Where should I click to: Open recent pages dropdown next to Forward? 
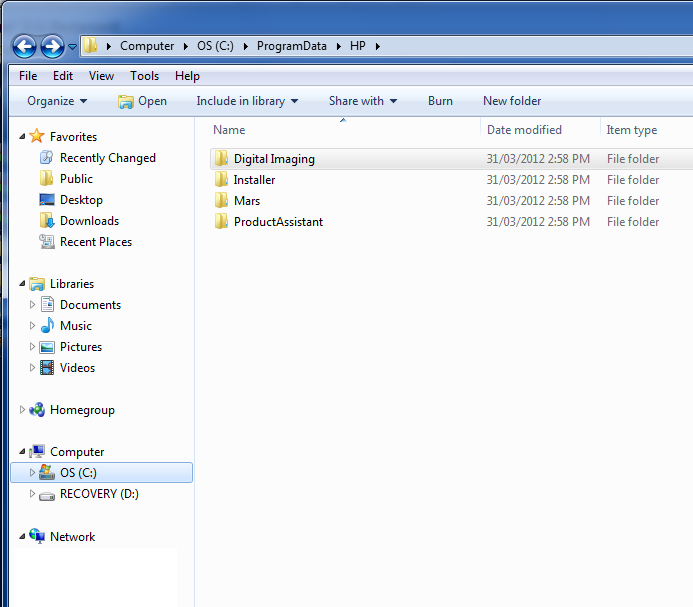72,46
